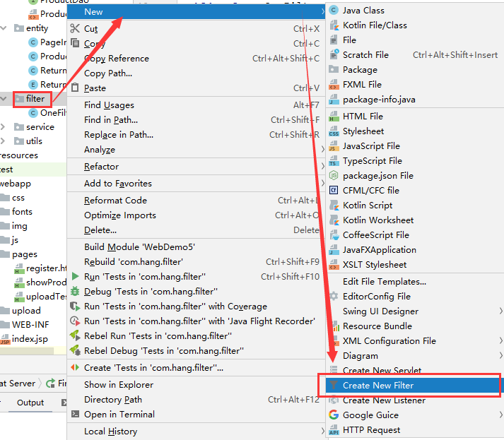Click the Scratch File icon
The width and height of the screenshot is (504, 440).
[334, 54]
